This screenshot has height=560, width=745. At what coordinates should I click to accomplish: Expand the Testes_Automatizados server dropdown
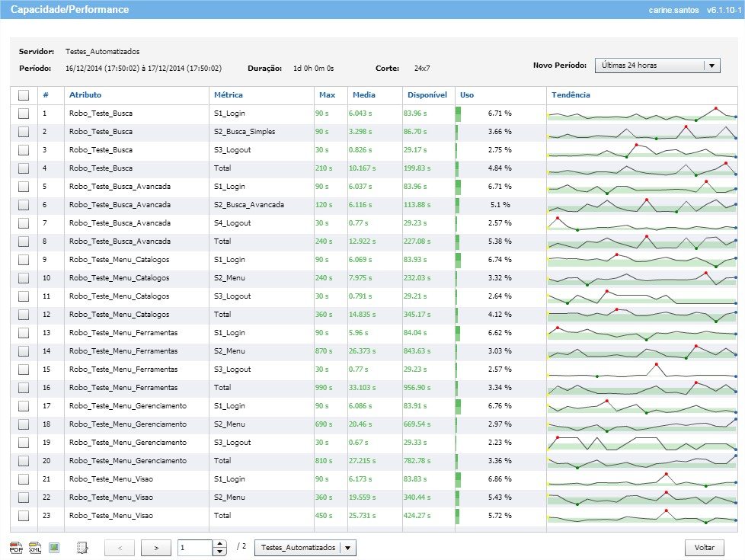(347, 547)
